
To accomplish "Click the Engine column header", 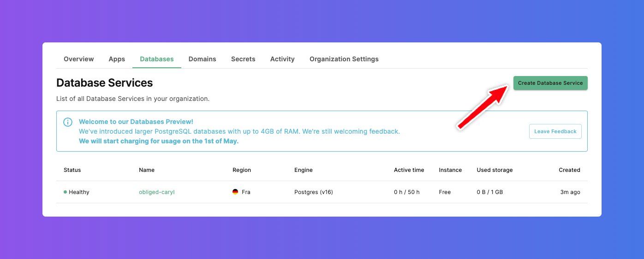I will [x=304, y=170].
